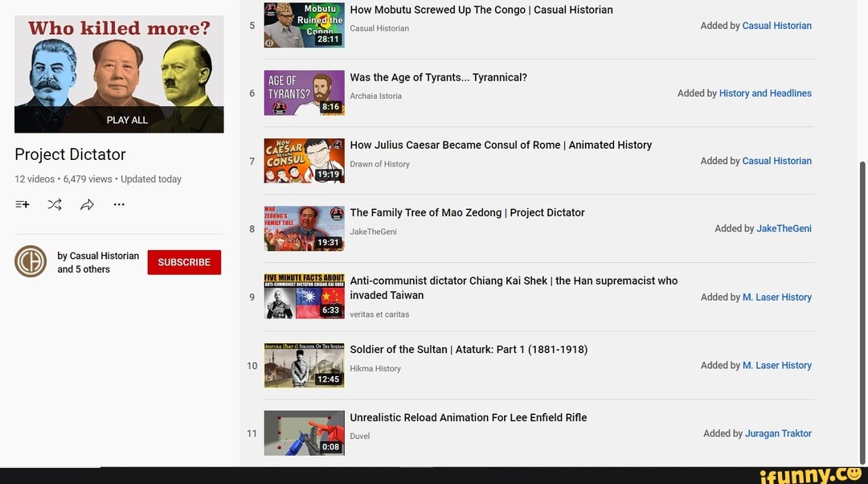Visit the JakeTheGeni added-by link
The image size is (868, 484).
tap(784, 228)
